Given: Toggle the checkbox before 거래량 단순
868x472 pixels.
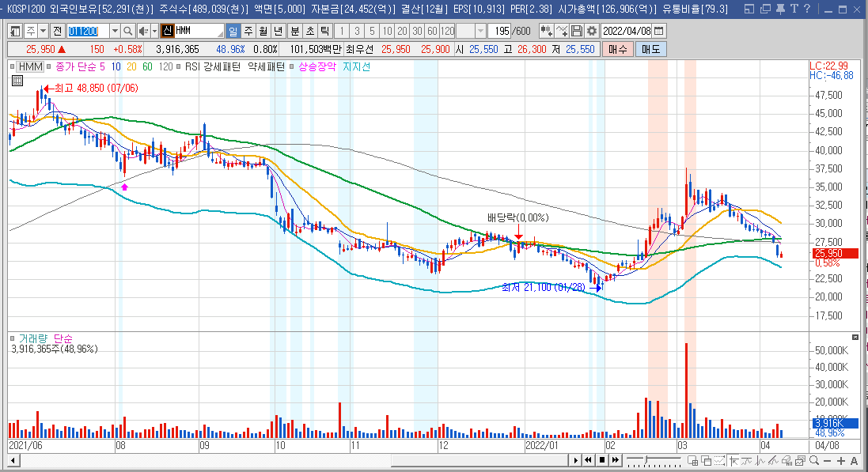Looking at the screenshot, I should click(x=12, y=338).
